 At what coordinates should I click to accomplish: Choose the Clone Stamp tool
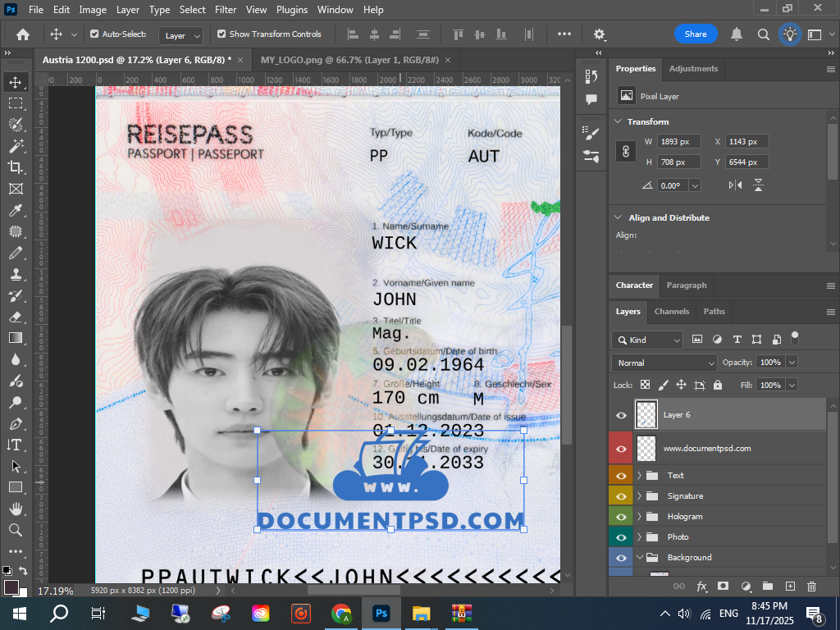point(16,274)
